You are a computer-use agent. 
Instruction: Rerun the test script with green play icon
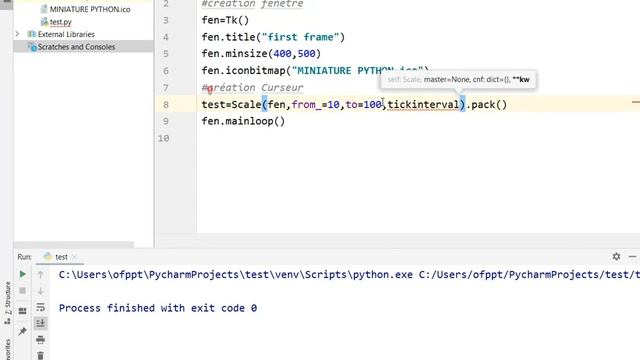pos(23,274)
